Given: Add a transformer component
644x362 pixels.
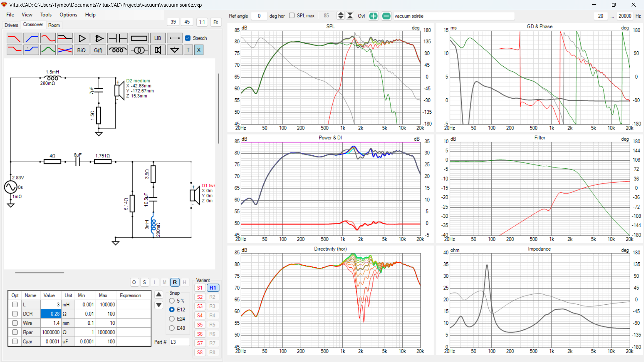Looking at the screenshot, I should 139,50.
